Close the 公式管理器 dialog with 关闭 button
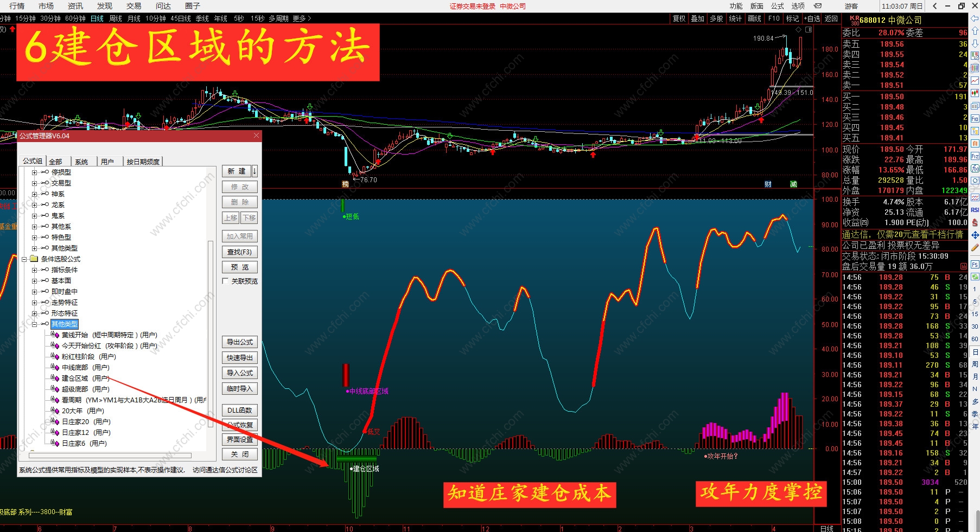Screen dimensions: 980x532 [x=240, y=454]
